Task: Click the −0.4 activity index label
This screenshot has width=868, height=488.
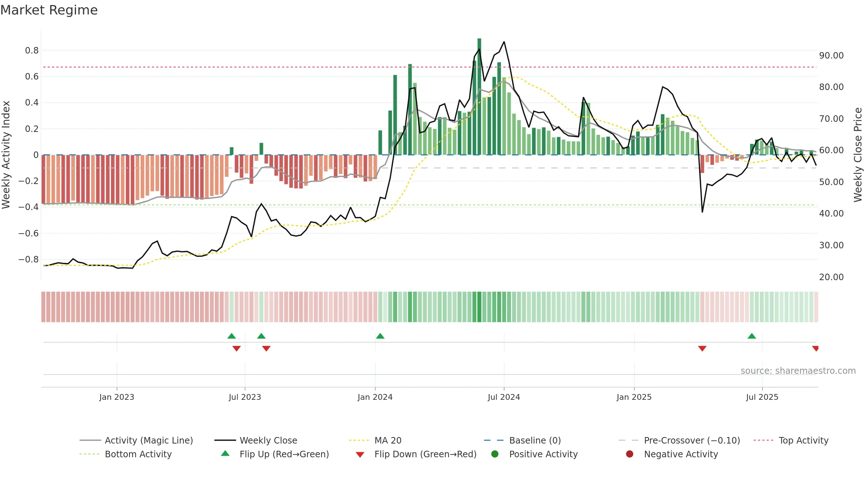Action: (29, 207)
